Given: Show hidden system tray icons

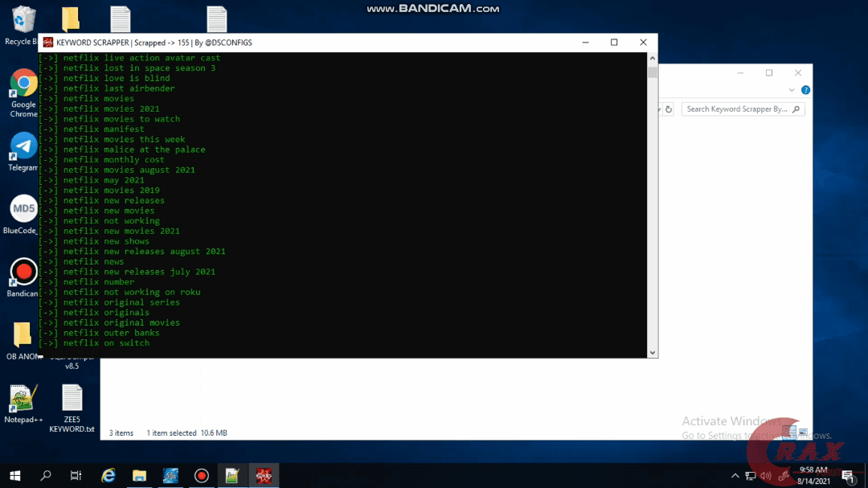Looking at the screenshot, I should [x=735, y=475].
